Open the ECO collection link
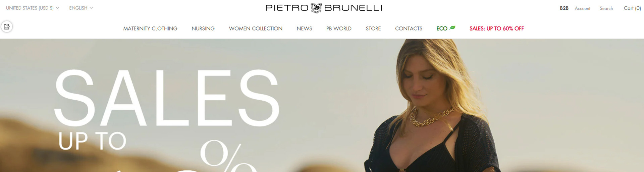Image resolution: width=644 pixels, height=172 pixels. (x=446, y=28)
